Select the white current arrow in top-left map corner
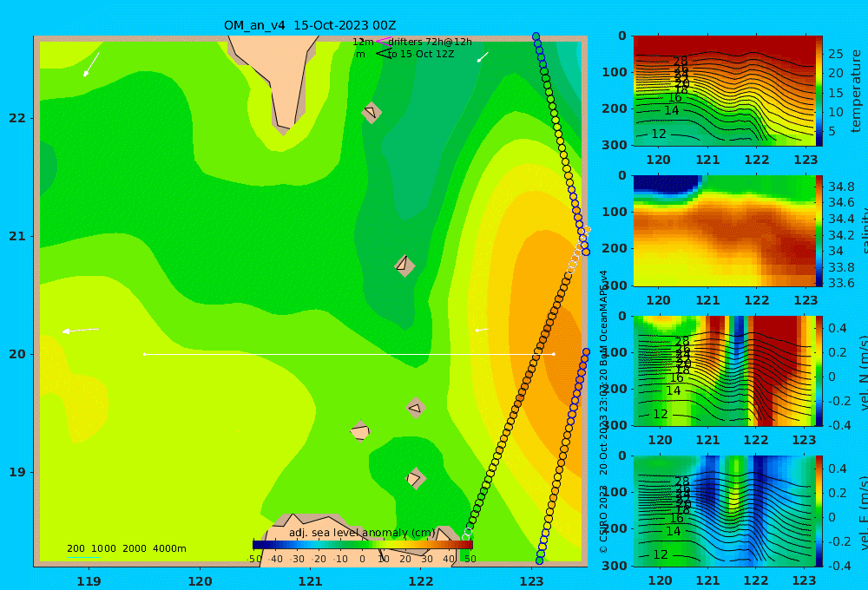 click(91, 64)
